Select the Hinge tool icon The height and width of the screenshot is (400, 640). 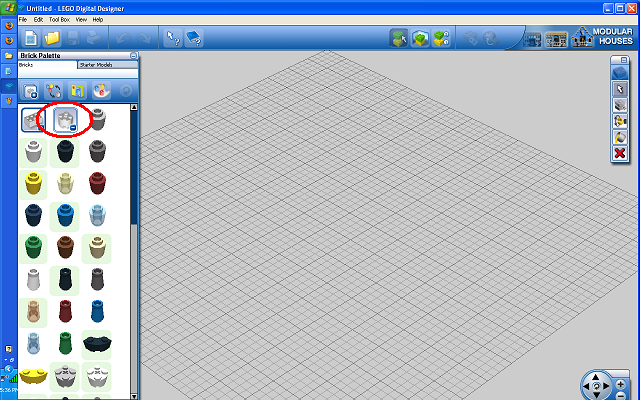click(x=620, y=121)
